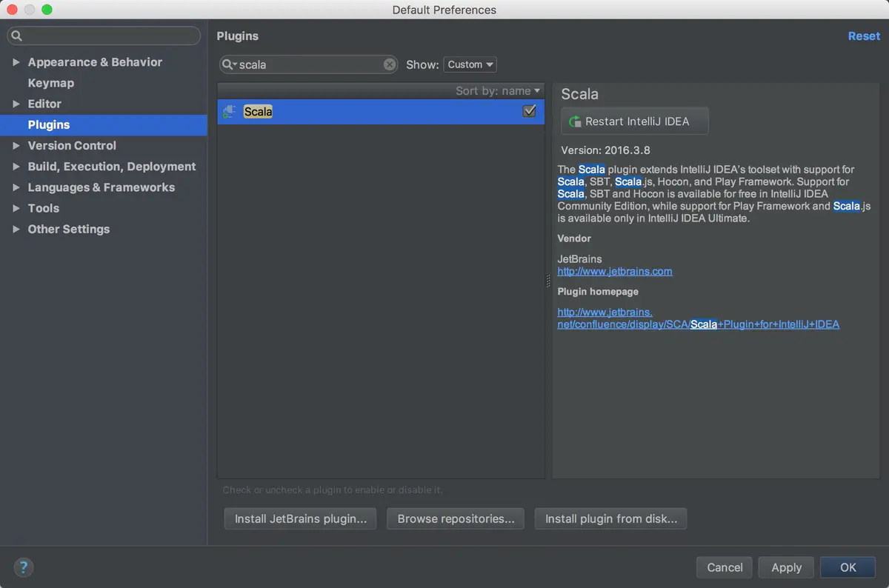Click the Reset link
The image size is (889, 588).
(x=864, y=36)
